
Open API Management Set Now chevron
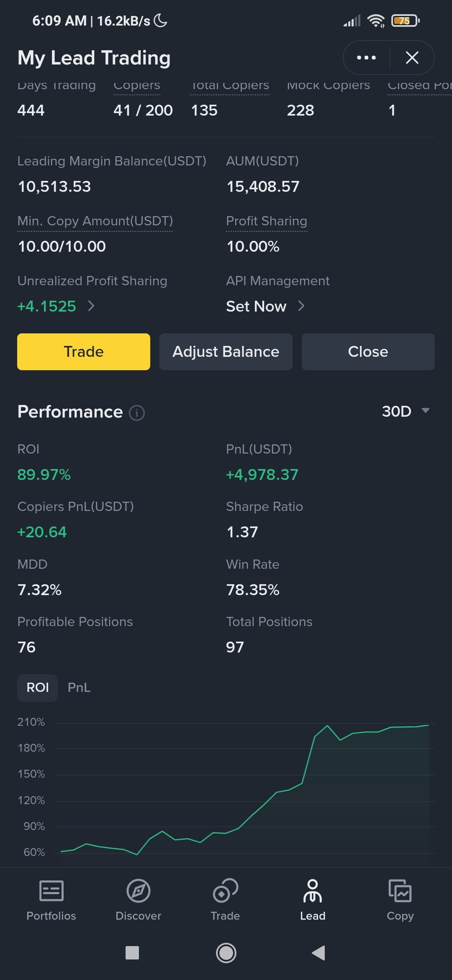[301, 306]
